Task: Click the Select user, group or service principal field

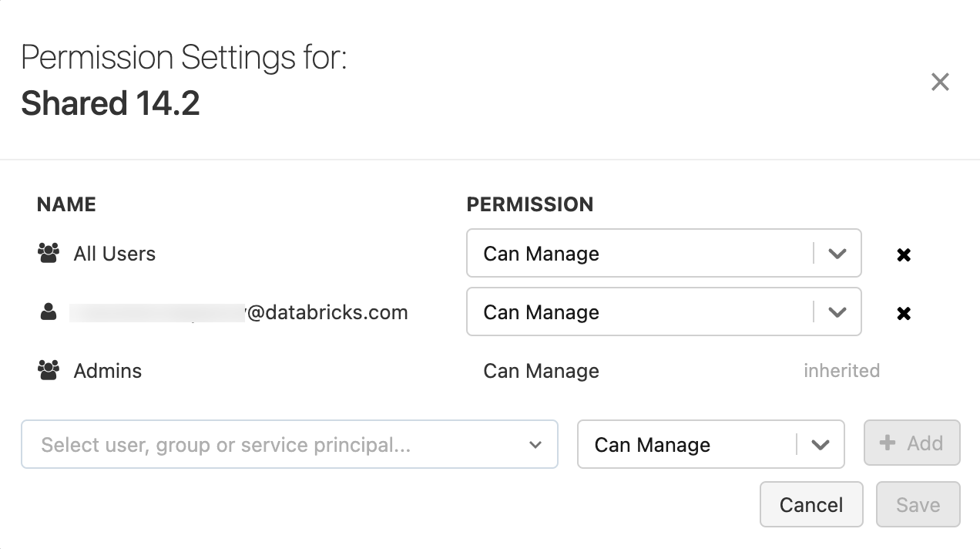Action: coord(277,445)
